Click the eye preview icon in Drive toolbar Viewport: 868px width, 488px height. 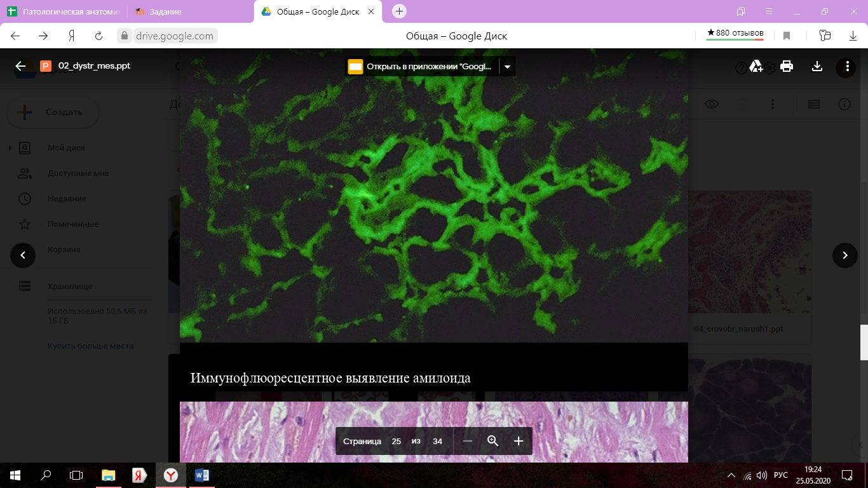pos(712,104)
